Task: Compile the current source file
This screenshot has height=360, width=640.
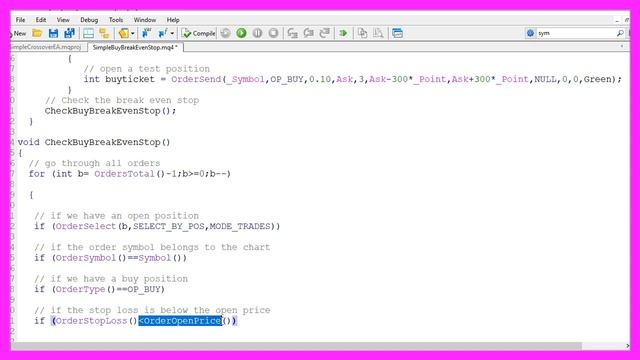Action: 198,33
